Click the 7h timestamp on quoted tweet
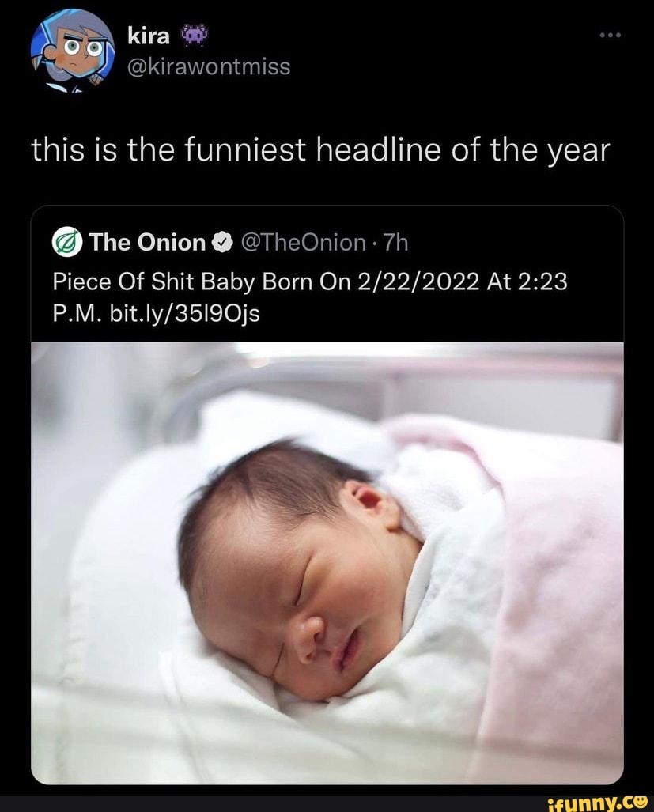The image size is (654, 812). click(395, 243)
